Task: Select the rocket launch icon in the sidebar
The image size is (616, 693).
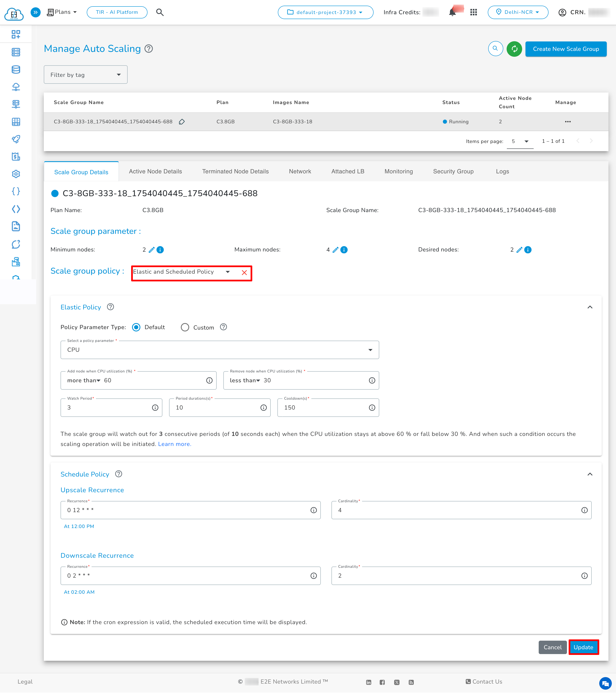Action: [x=16, y=139]
